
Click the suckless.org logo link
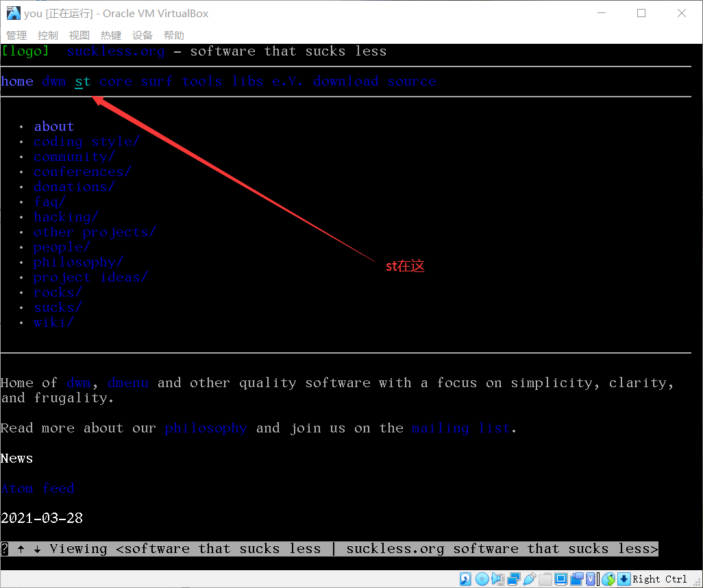coord(116,51)
